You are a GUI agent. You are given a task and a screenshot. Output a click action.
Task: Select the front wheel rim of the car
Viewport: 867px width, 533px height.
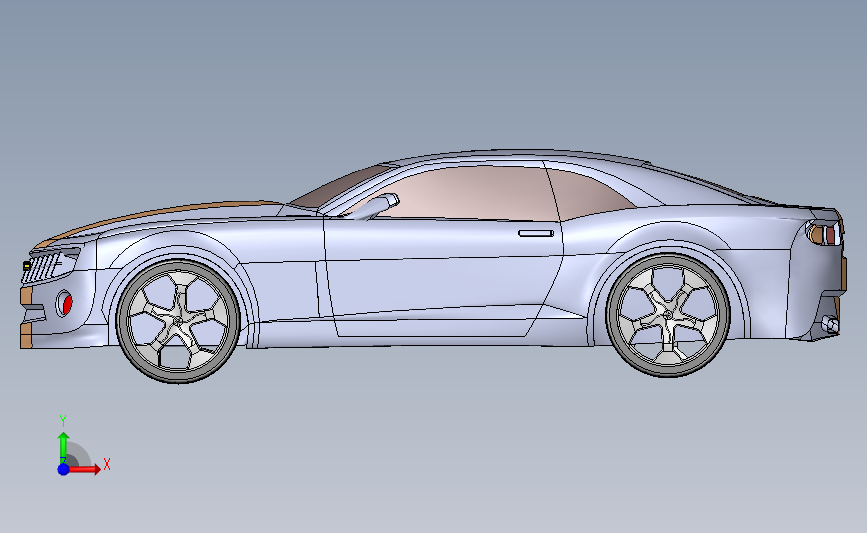pos(177,322)
